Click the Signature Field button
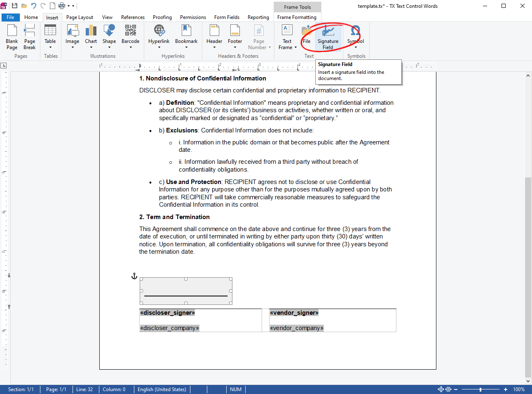The width and height of the screenshot is (532, 394). [x=328, y=37]
